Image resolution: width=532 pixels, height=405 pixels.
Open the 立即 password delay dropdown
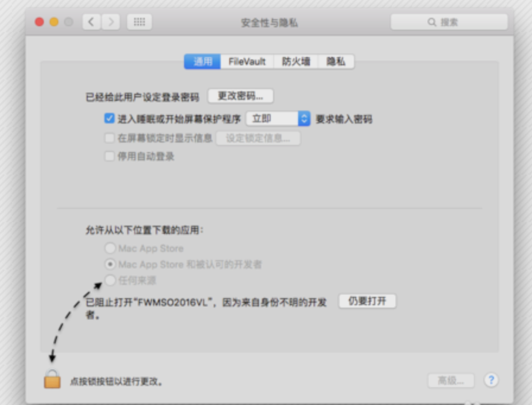click(278, 119)
